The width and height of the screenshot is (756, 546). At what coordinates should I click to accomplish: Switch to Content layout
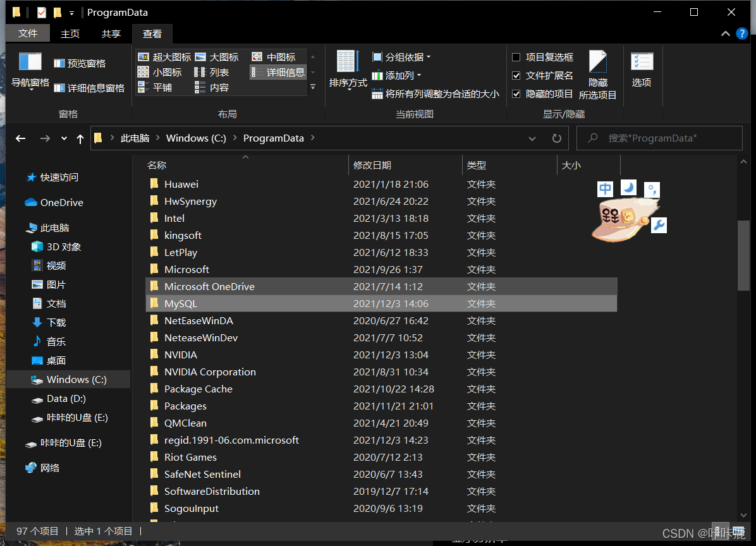click(211, 87)
